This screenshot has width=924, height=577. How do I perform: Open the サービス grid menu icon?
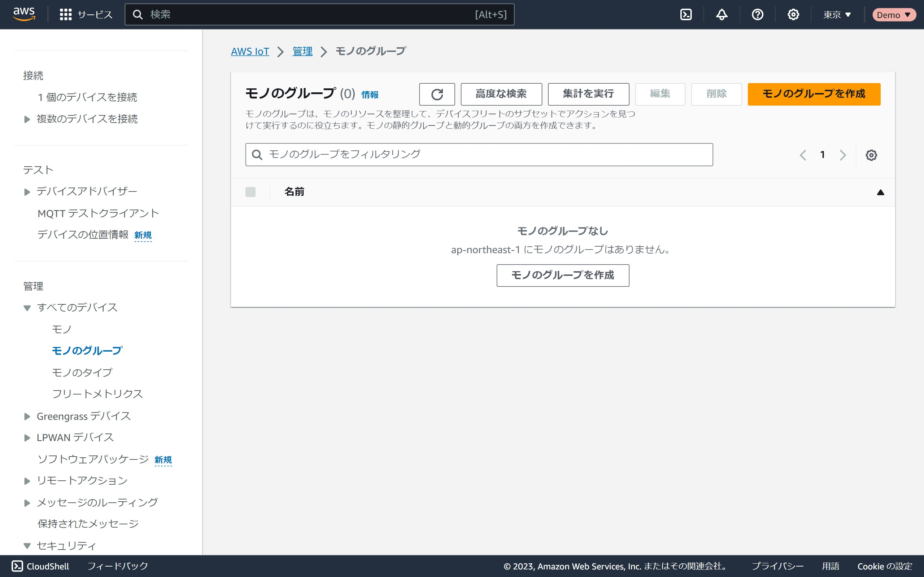(66, 14)
